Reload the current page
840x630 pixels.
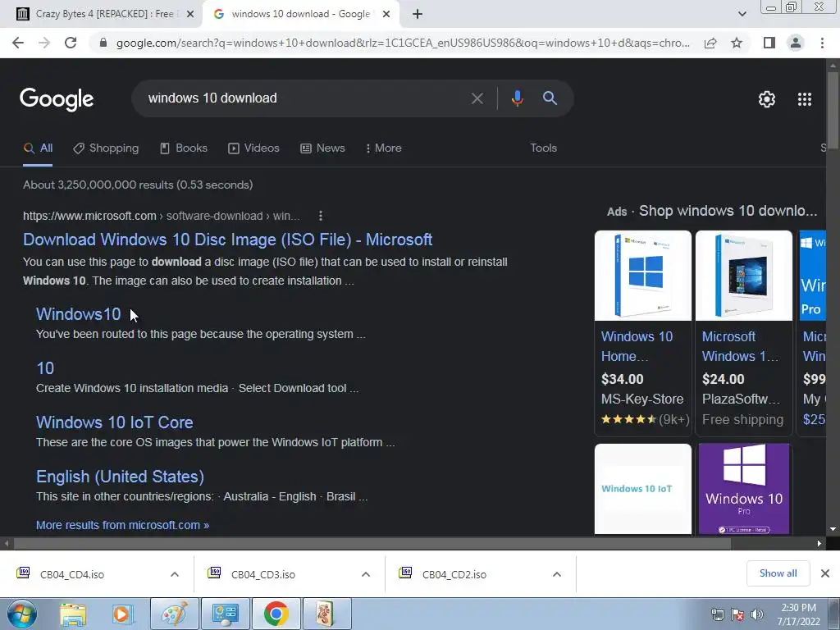point(71,43)
